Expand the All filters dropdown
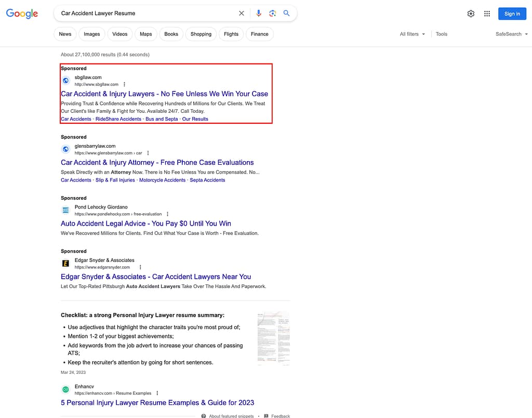The image size is (532, 418). point(412,34)
